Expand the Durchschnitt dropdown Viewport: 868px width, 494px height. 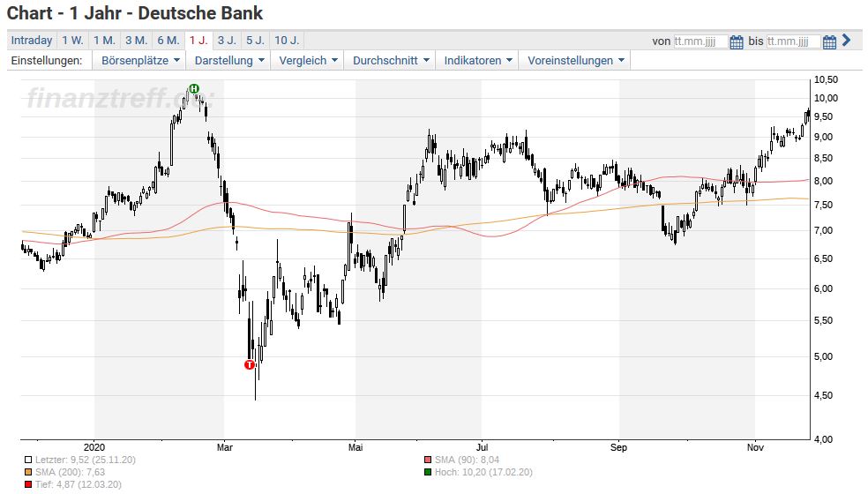[x=391, y=60]
